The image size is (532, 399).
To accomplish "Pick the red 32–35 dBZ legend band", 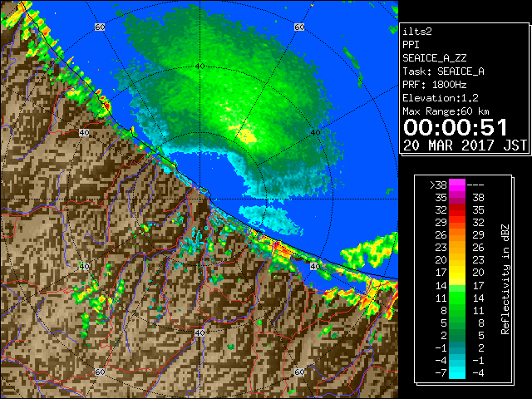I will pos(457,210).
